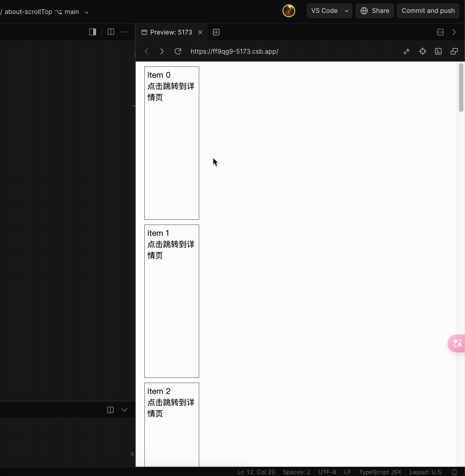Open the VS Code options chevron

click(x=347, y=11)
